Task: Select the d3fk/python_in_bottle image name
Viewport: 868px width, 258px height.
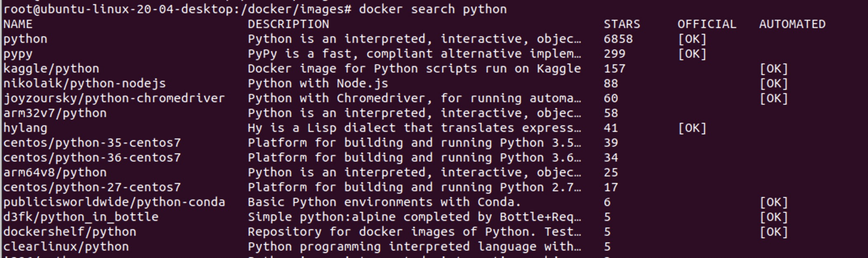Action: pos(81,217)
